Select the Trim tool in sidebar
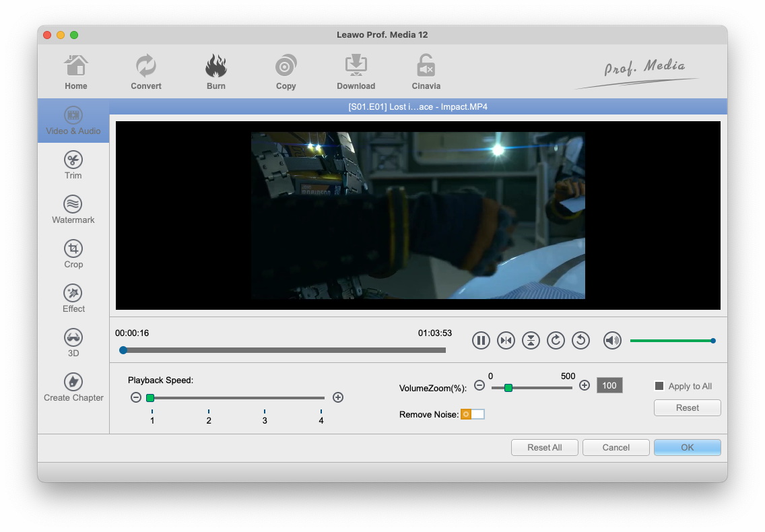 [x=73, y=165]
